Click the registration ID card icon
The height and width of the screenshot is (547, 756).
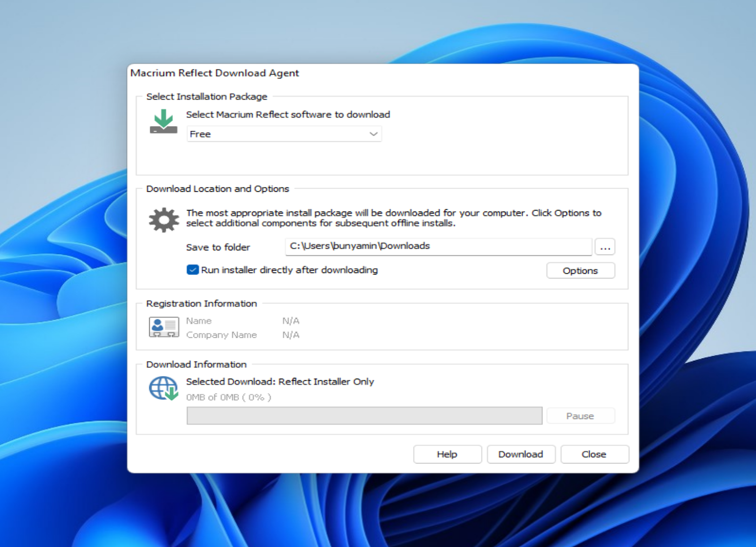(x=164, y=327)
